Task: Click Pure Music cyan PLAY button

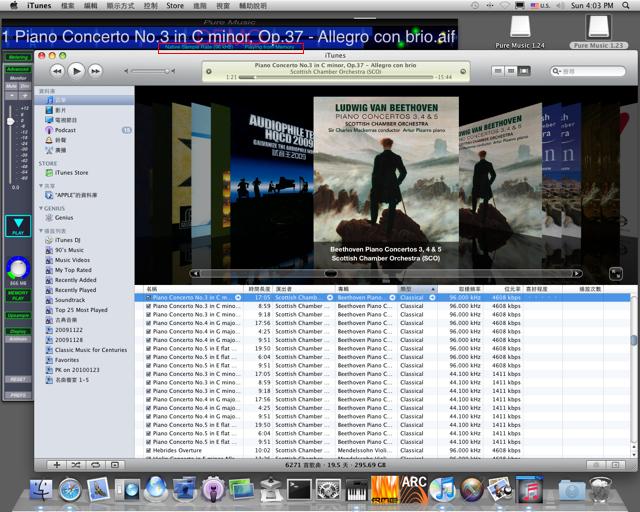Action: 18,226
